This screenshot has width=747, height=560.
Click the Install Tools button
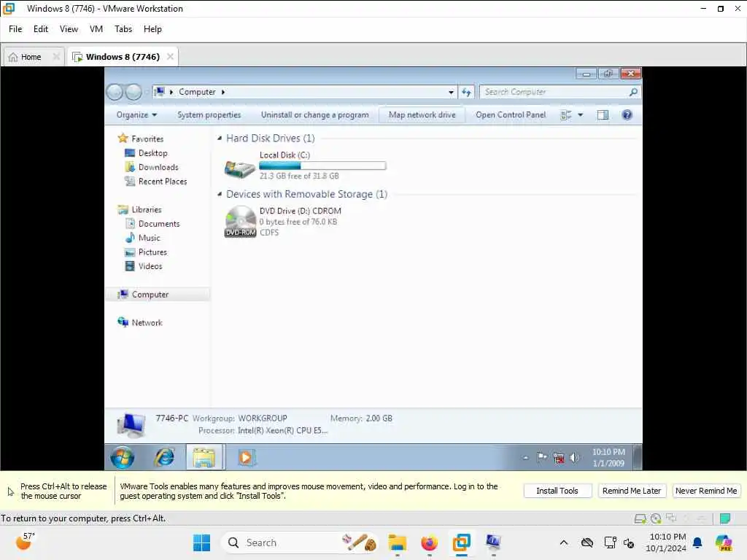point(557,491)
